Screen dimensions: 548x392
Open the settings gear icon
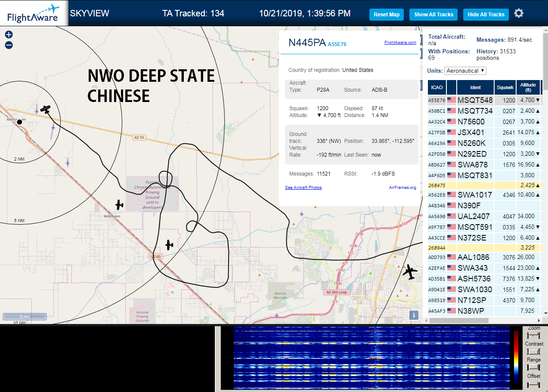(x=519, y=13)
